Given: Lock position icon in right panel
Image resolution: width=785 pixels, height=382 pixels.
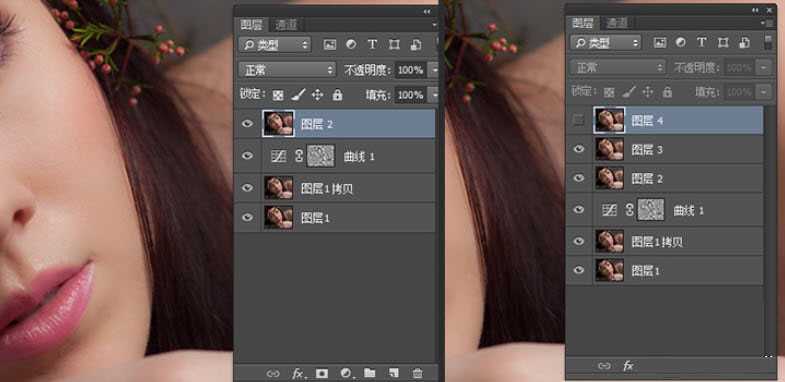Looking at the screenshot, I should click(x=648, y=92).
